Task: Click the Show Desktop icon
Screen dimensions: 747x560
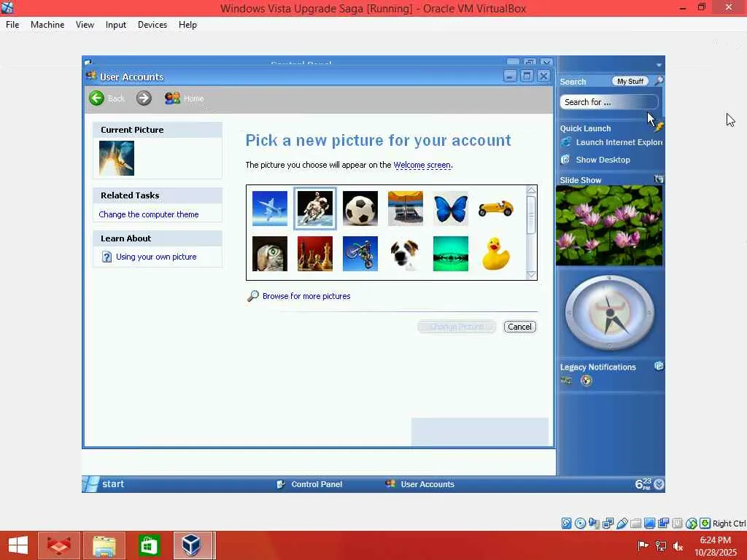Action: 565,160
